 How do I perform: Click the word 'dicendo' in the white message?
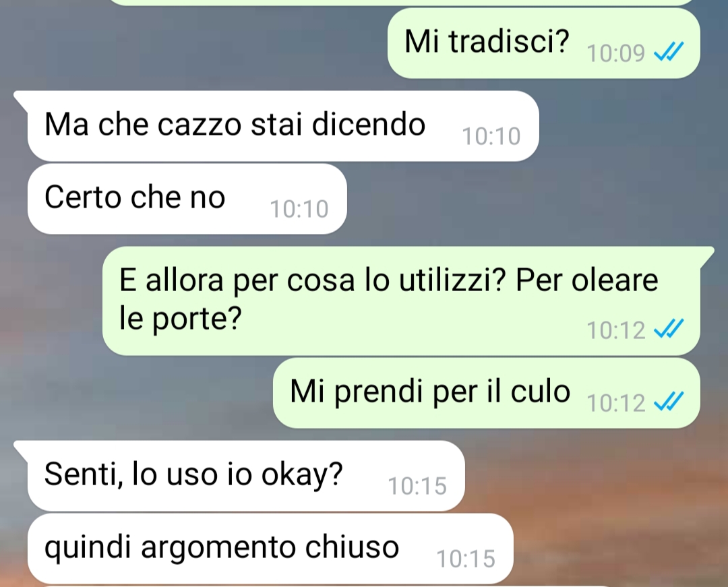coord(369,125)
